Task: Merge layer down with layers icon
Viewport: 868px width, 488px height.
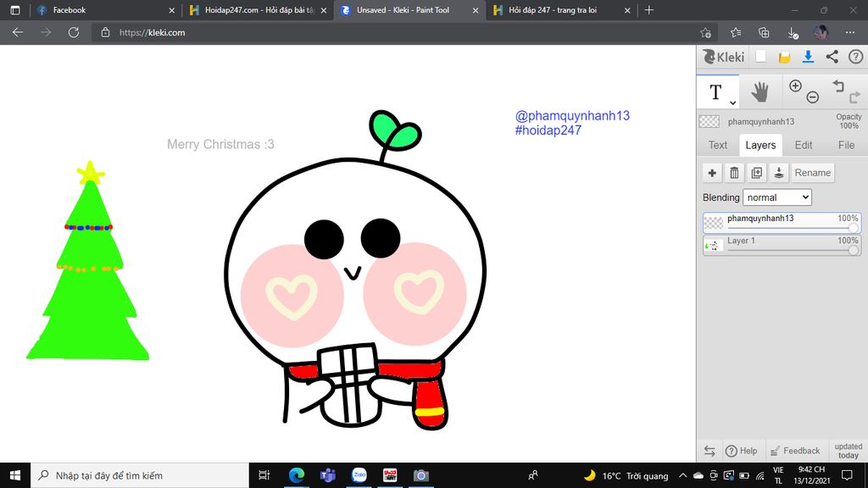Action: [778, 173]
